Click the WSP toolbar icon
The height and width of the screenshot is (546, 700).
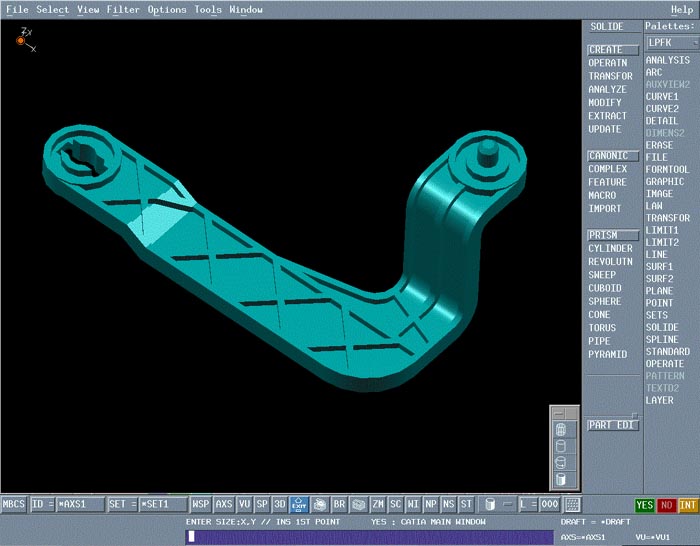pyautogui.click(x=201, y=505)
